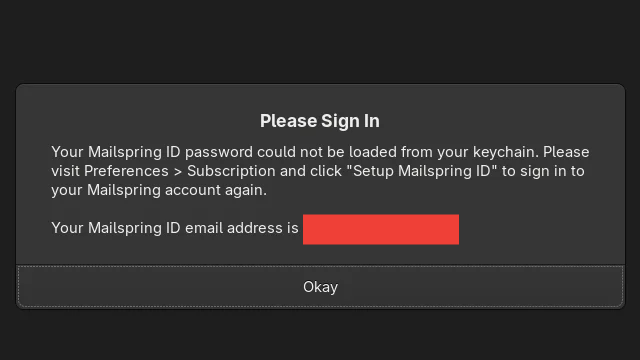This screenshot has width=640, height=360.
Task: Click the word "Preferences" in the message
Action: tap(126, 171)
